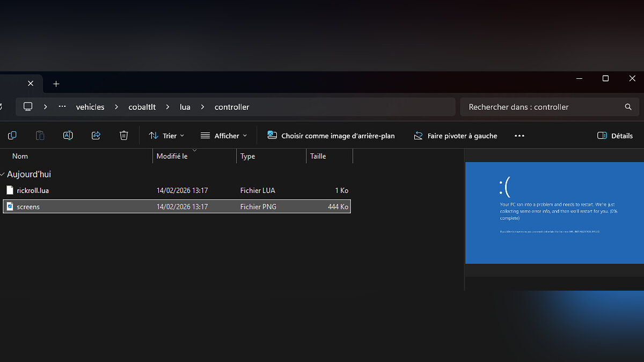
Task: Click the Fichier PNG type cell
Action: coord(258,206)
